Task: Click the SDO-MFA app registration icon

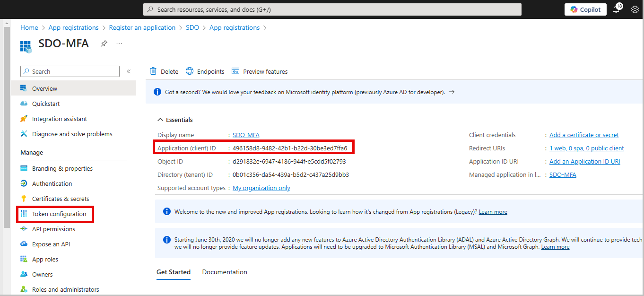Action: (x=26, y=46)
